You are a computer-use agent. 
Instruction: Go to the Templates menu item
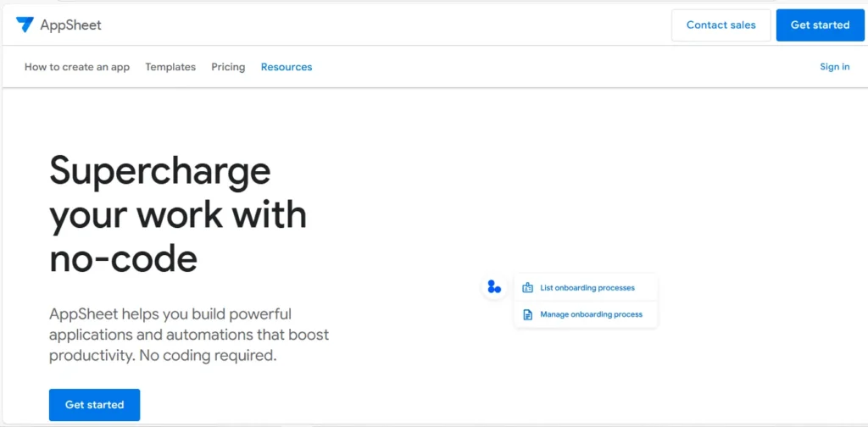[x=170, y=67]
